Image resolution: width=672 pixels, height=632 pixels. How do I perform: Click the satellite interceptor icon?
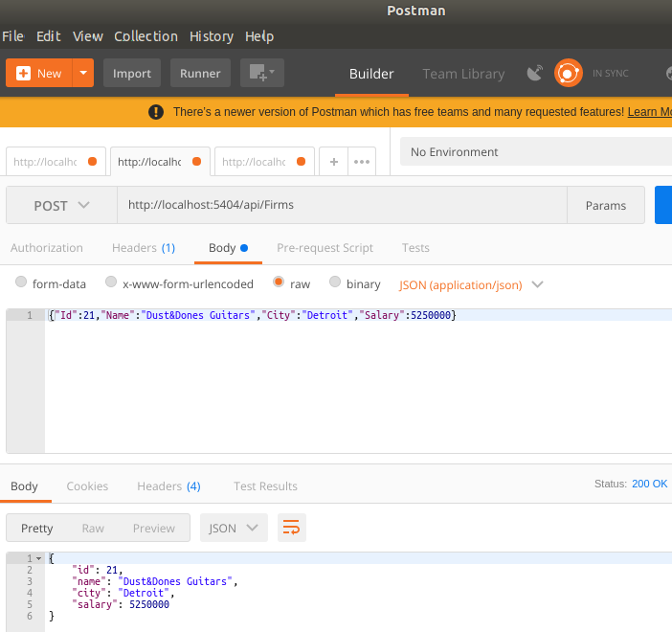point(535,73)
